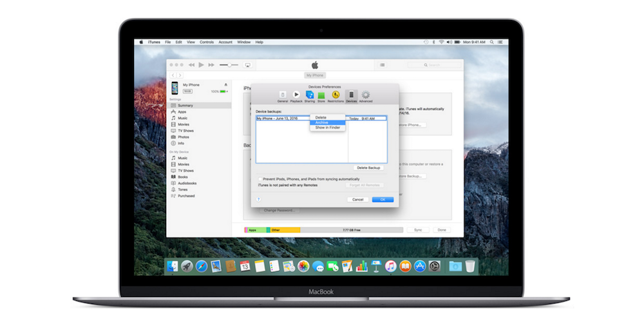Select the Devices preferences pane
644x326 pixels.
point(351,97)
